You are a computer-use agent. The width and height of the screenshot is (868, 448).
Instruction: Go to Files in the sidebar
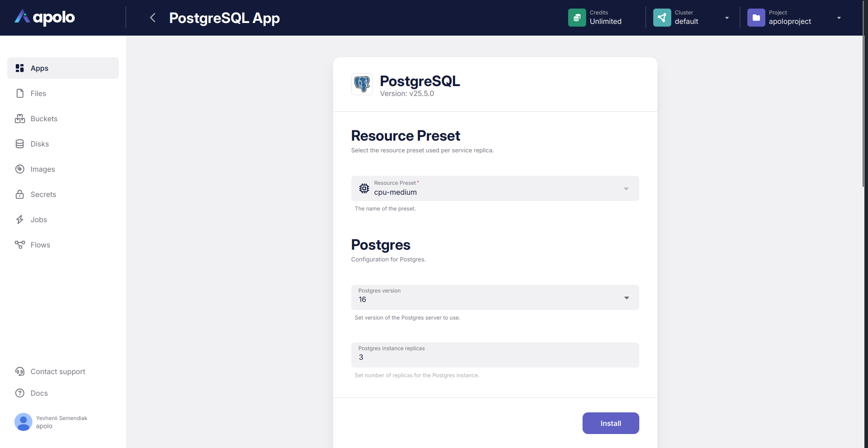click(x=38, y=93)
